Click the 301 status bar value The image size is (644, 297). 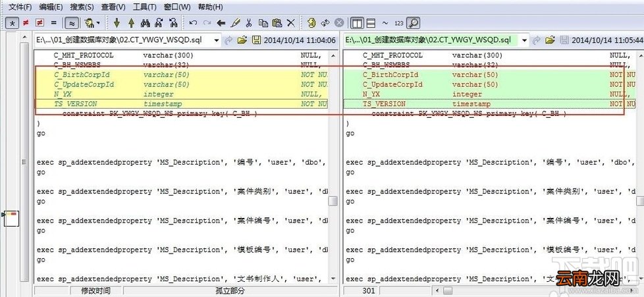pyautogui.click(x=368, y=291)
